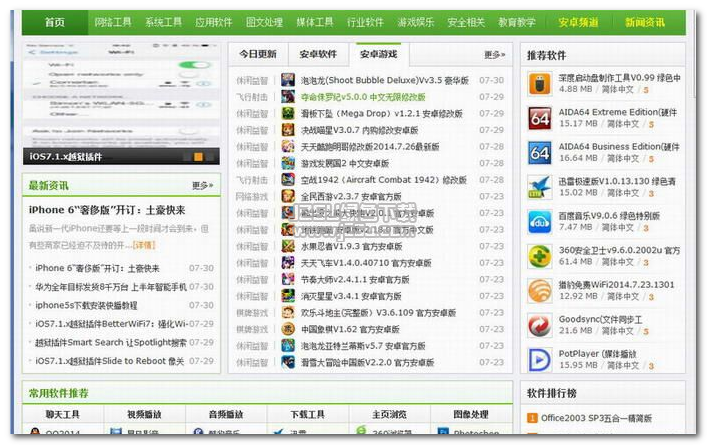This screenshot has height=445, width=707.
Task: Click the orange carousel indicator square
Action: tap(198, 157)
